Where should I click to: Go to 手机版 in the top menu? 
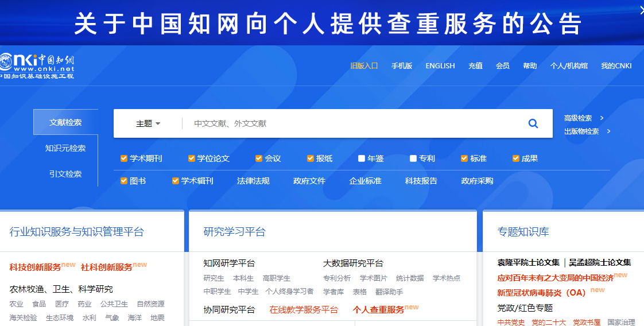click(x=402, y=65)
